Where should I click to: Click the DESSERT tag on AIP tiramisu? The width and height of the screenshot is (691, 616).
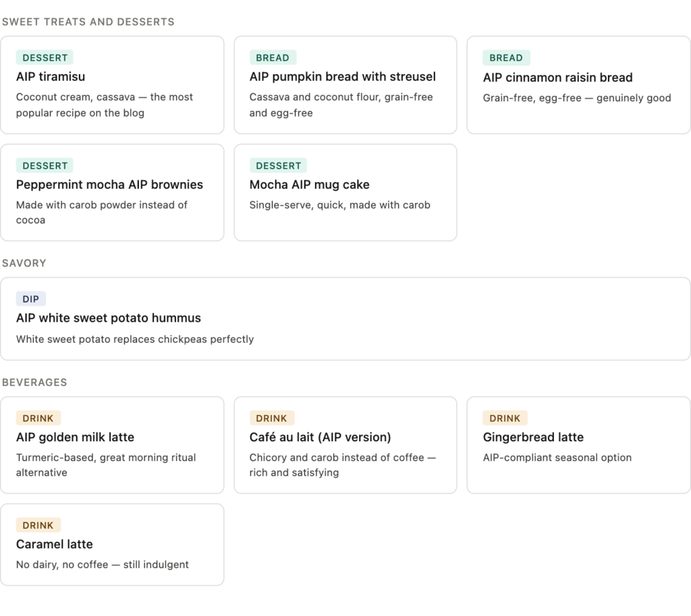point(45,58)
